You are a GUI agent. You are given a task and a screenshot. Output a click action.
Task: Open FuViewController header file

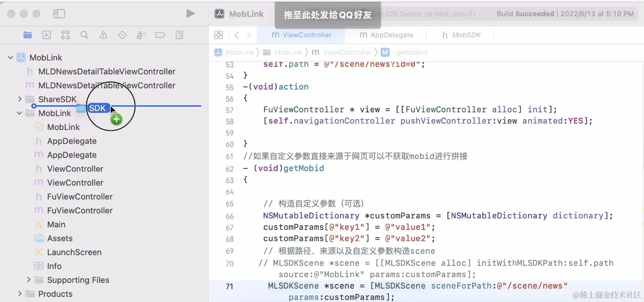73,196
